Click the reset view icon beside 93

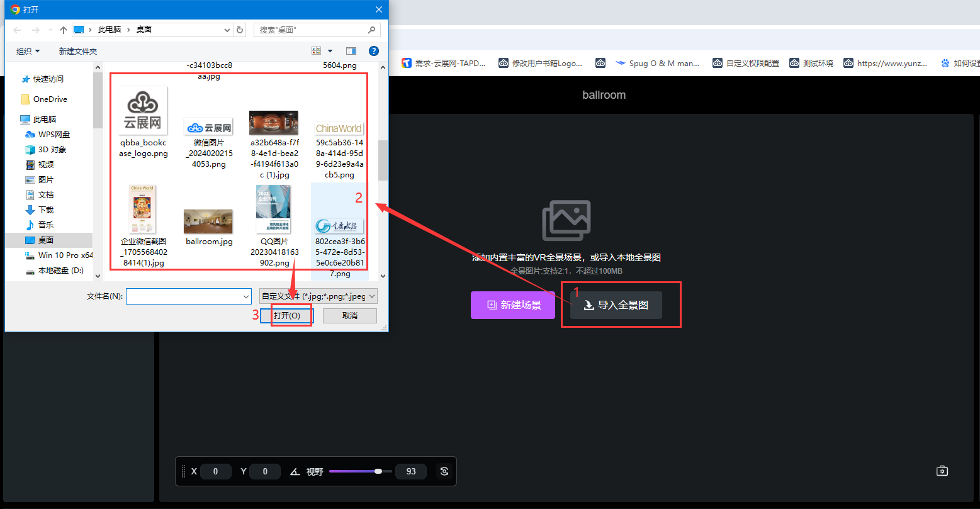pyautogui.click(x=444, y=471)
